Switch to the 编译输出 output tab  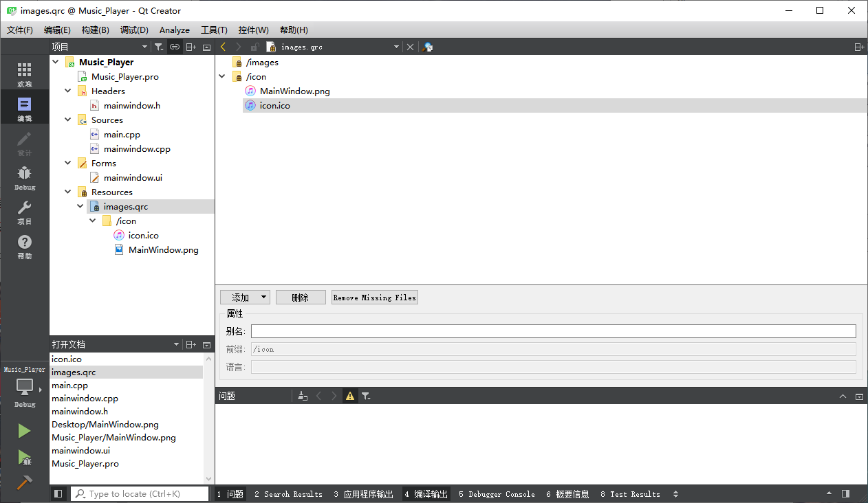[x=426, y=494]
